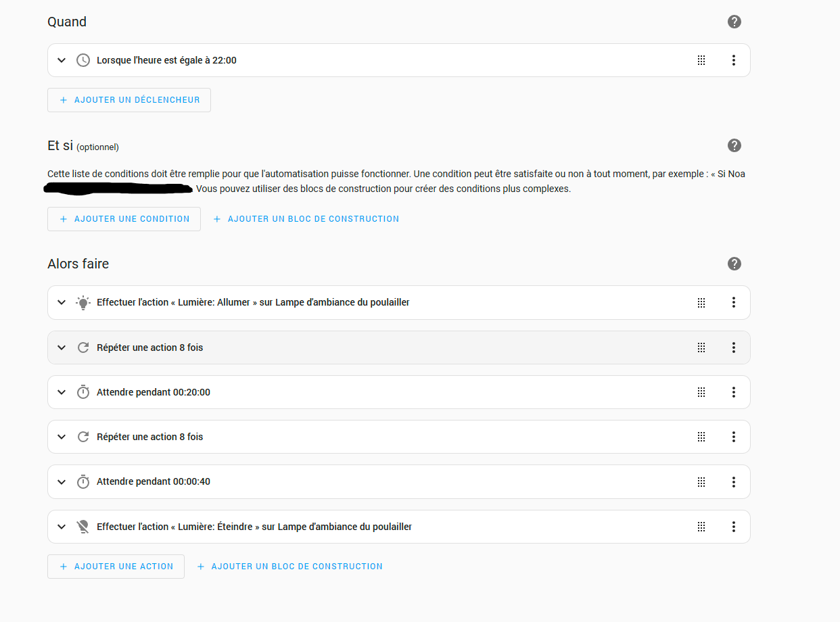
Task: Click the reorder handle of Attendre pendant 00:00:40
Action: tap(701, 482)
